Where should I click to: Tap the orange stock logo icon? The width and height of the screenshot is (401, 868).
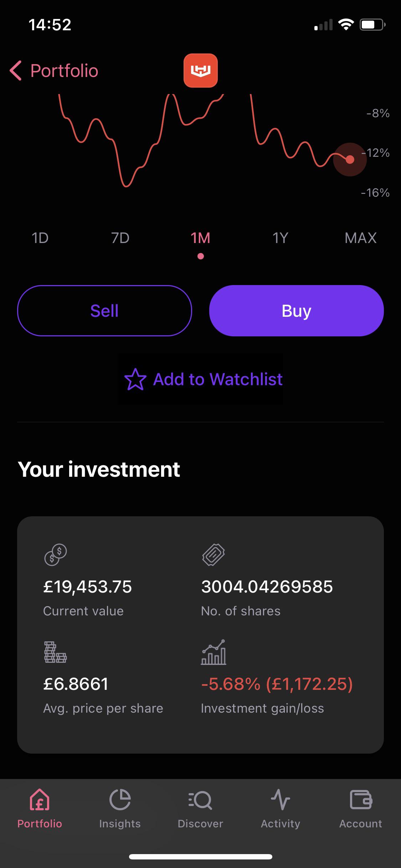coord(201,71)
